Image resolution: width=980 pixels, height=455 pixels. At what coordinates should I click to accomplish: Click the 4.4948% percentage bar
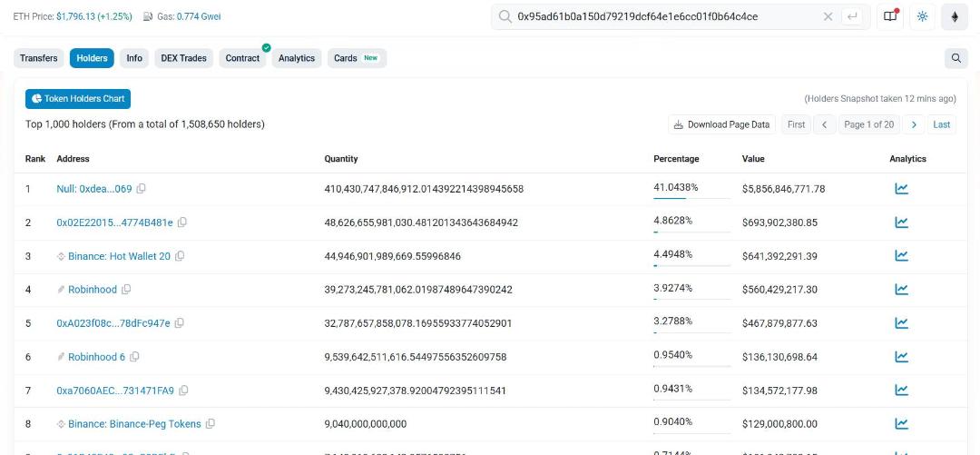691,265
